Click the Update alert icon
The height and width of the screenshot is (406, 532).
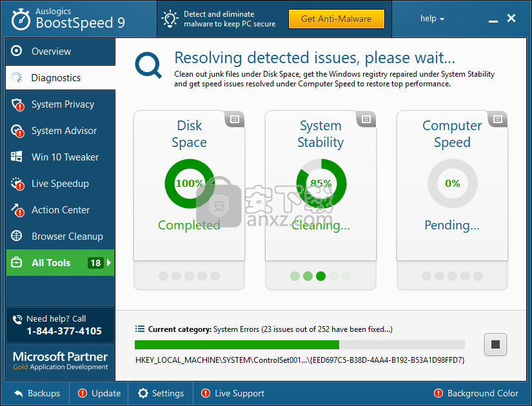point(83,393)
